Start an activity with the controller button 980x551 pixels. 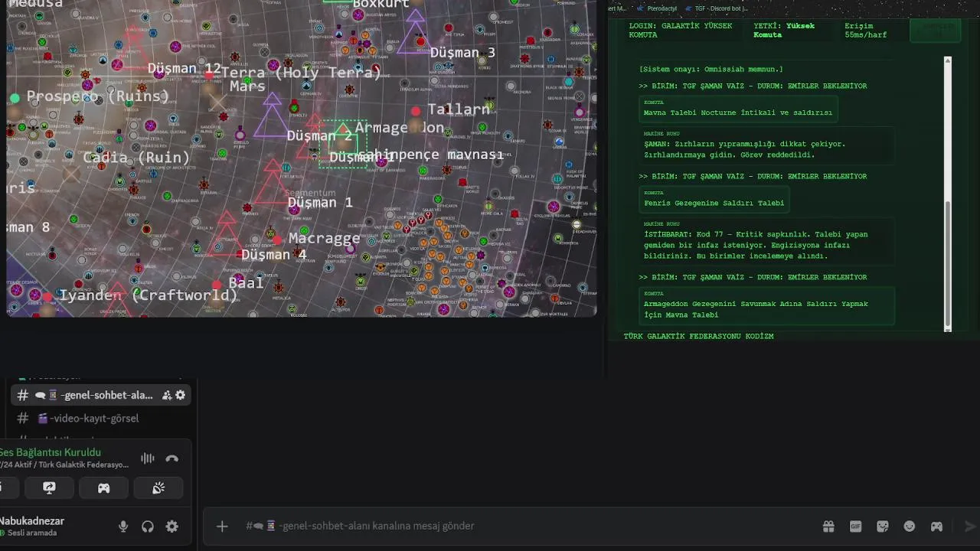pos(103,487)
